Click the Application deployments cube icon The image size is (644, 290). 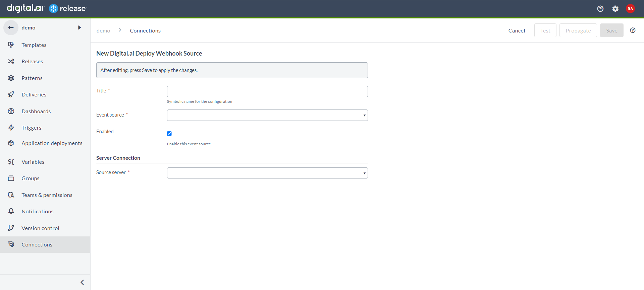point(11,143)
